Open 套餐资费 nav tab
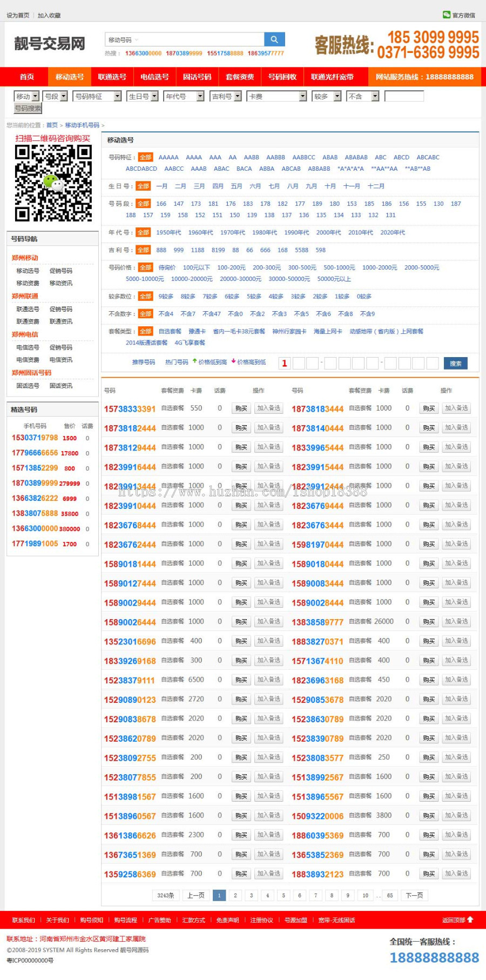This screenshot has width=486, height=980. tap(240, 77)
